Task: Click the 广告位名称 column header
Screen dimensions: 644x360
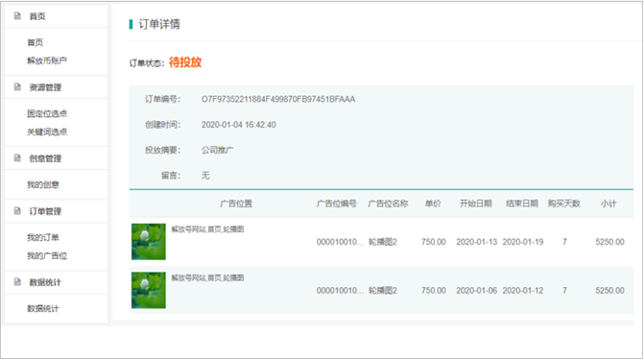Action: click(388, 204)
